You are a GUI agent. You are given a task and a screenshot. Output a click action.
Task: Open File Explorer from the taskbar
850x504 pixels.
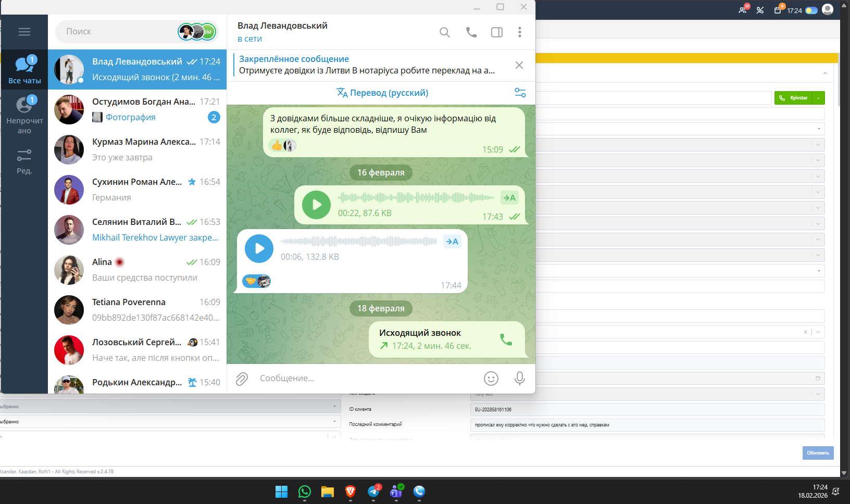coord(327,492)
